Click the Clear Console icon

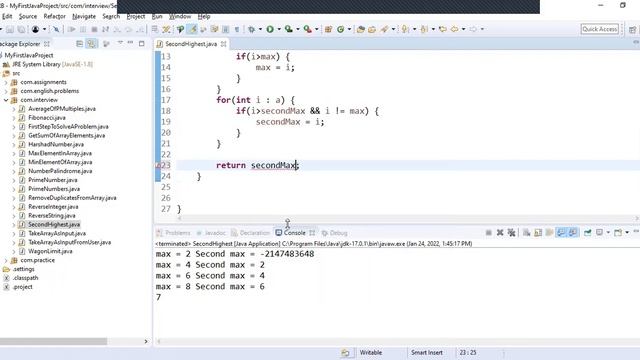tap(527, 233)
